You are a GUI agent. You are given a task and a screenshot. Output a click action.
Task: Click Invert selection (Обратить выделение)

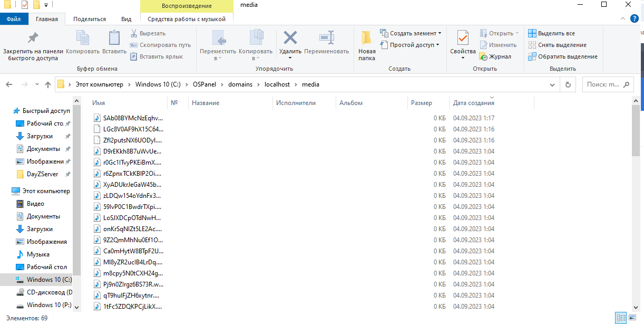click(x=563, y=56)
